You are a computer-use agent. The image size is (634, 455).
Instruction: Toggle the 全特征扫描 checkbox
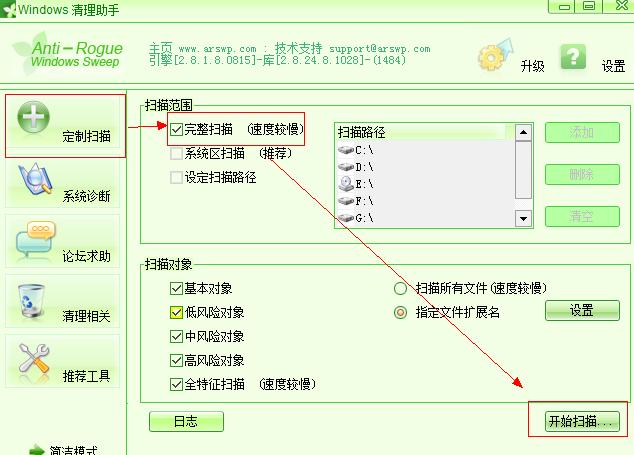point(176,384)
